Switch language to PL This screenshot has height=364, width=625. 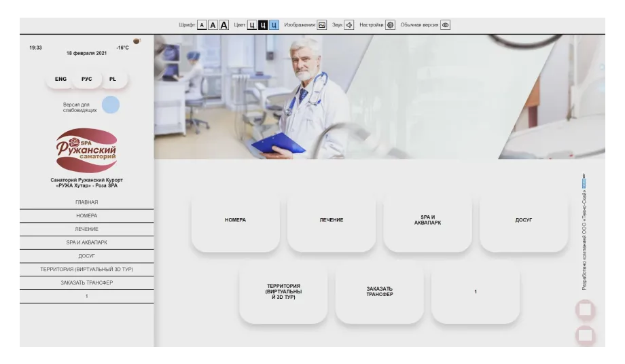click(x=113, y=79)
